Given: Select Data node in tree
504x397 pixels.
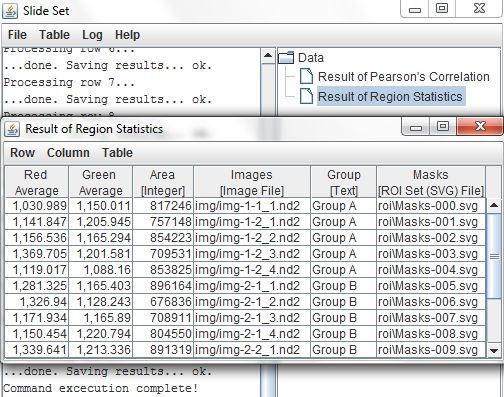Looking at the screenshot, I should tap(311, 57).
